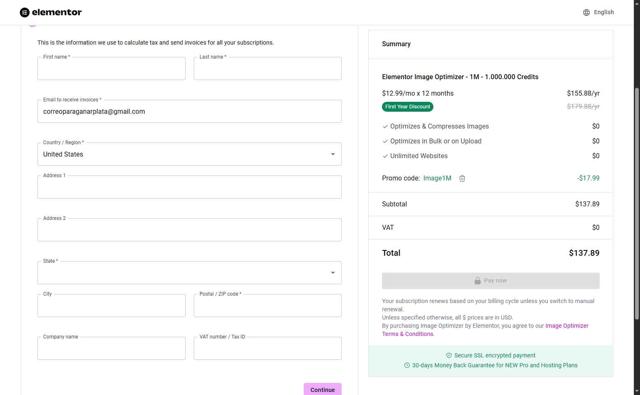Open the English language selector
Screen dimensions: 640x395
598,12
